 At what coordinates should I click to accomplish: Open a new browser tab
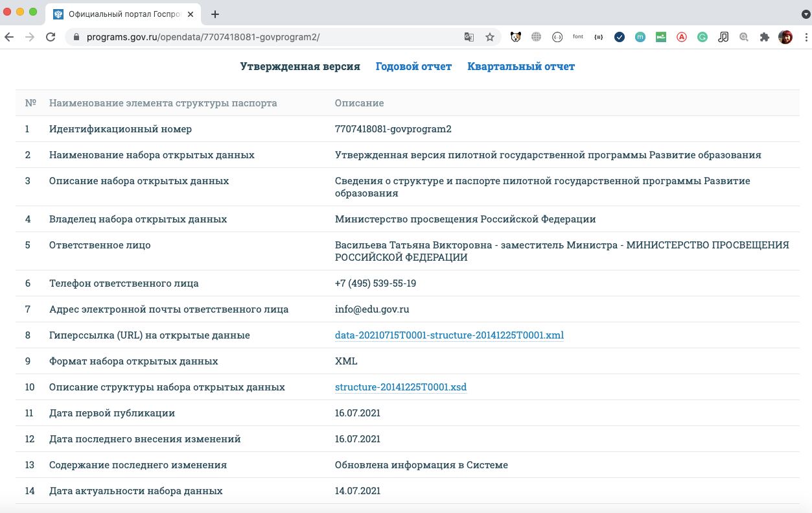coord(215,14)
